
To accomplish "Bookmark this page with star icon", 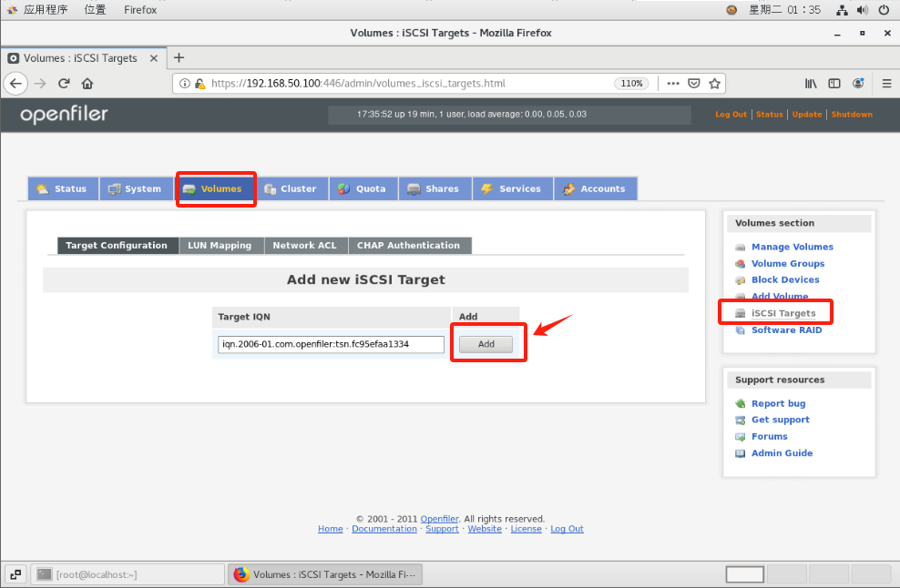I will pyautogui.click(x=714, y=84).
